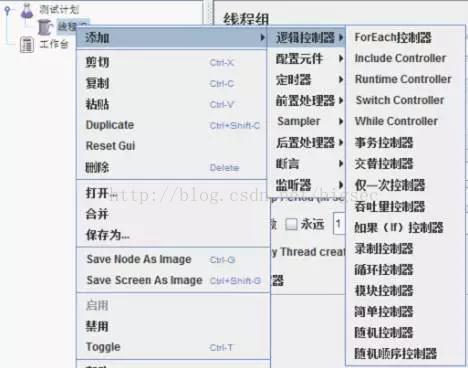Click Save Screen As Image
This screenshot has width=468, height=368.
(173, 280)
